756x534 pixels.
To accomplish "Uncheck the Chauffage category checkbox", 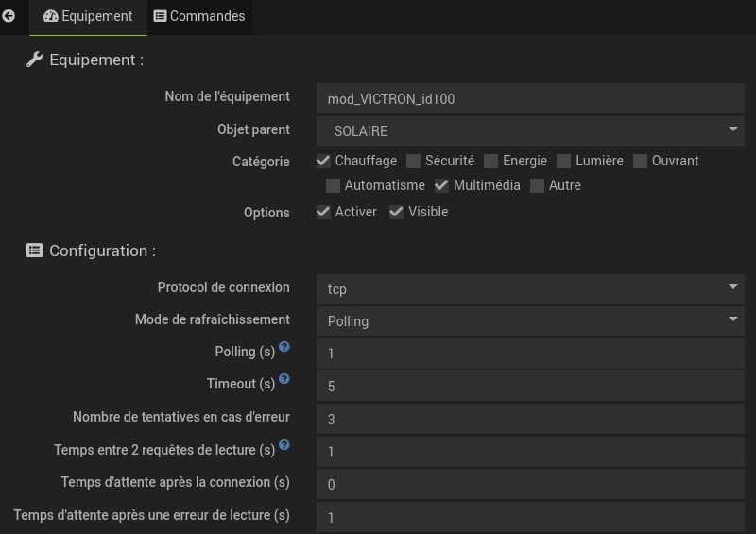I will pyautogui.click(x=323, y=161).
